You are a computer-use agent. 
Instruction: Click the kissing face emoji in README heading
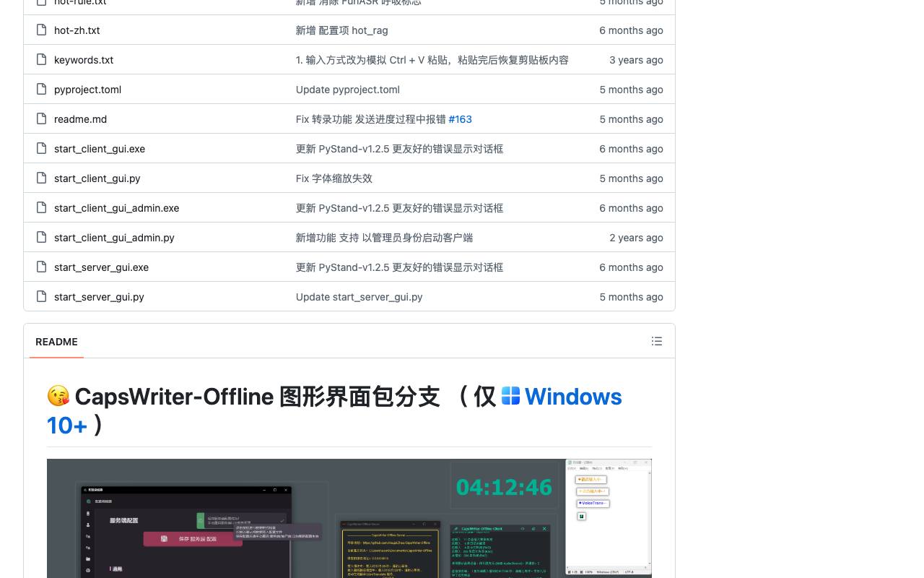pyautogui.click(x=58, y=396)
